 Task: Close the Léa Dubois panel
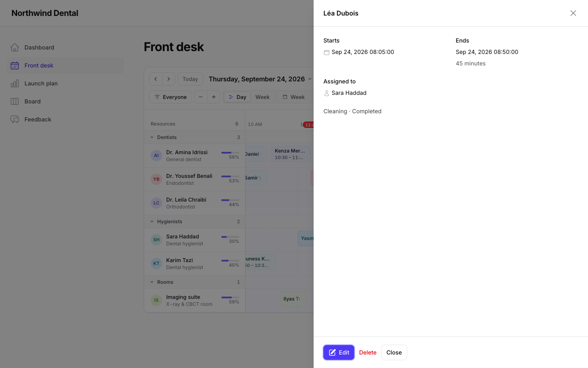pos(573,13)
